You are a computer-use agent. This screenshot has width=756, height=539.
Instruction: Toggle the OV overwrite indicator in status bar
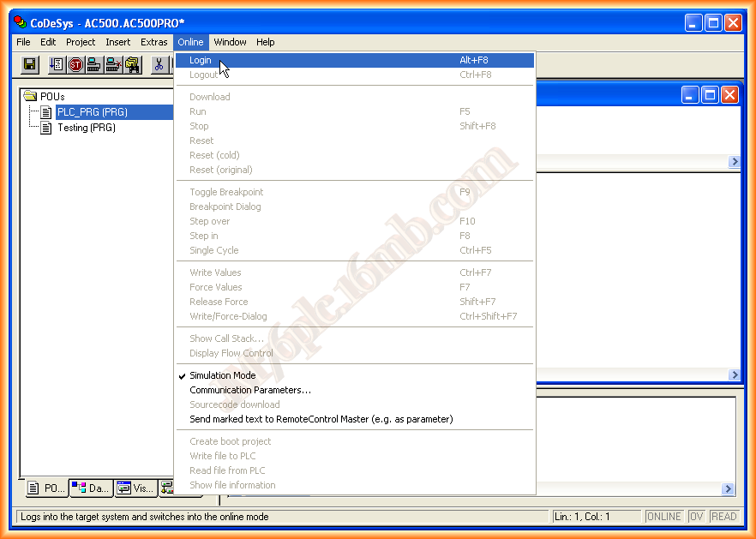click(697, 517)
